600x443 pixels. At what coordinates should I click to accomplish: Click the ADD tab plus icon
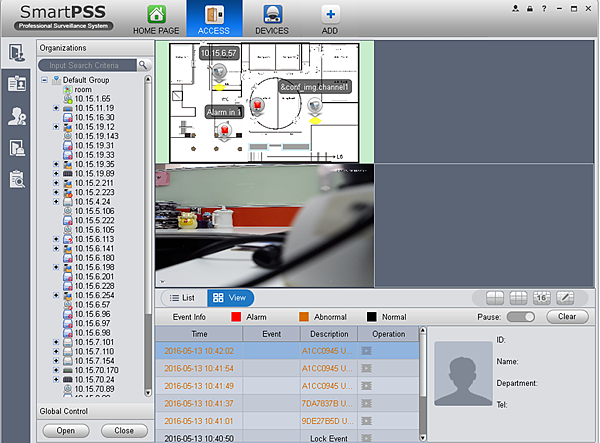click(x=330, y=15)
